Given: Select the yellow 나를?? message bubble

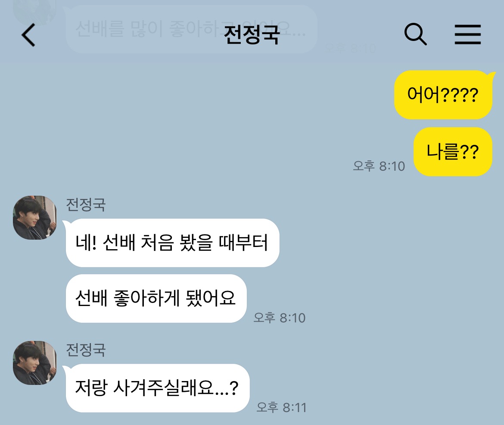Looking at the screenshot, I should pos(453,152).
